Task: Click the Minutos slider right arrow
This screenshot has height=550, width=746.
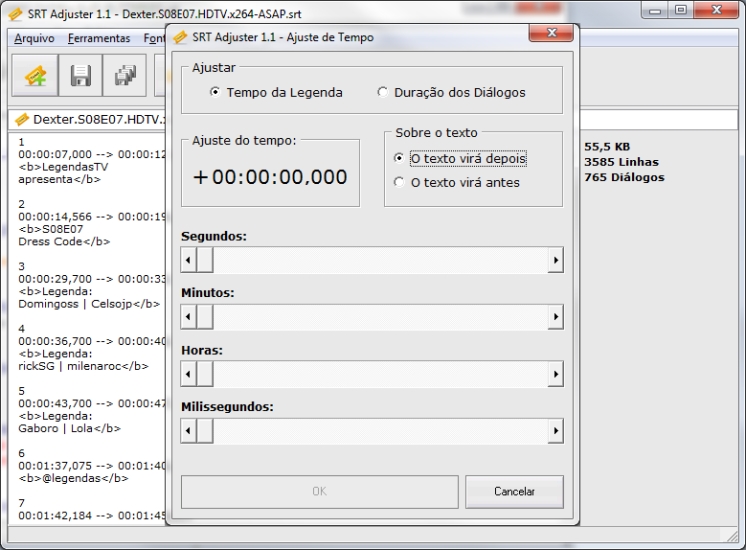Action: tap(556, 317)
